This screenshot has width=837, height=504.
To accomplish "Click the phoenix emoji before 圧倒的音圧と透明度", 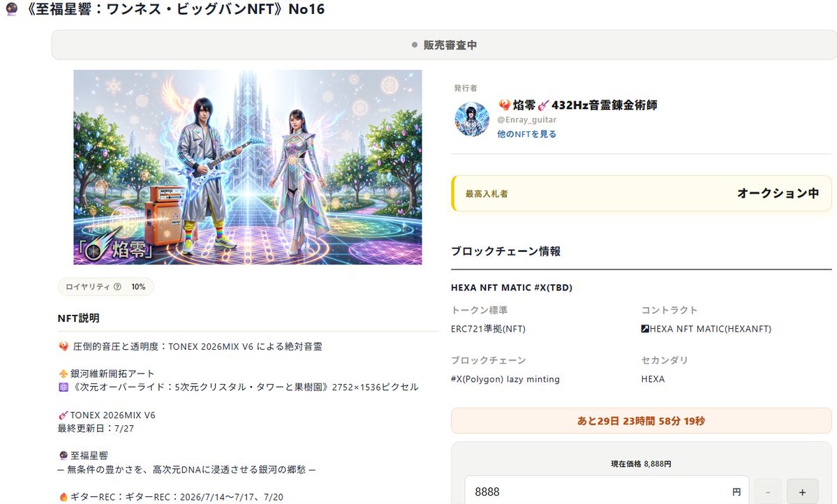I will click(x=64, y=346).
